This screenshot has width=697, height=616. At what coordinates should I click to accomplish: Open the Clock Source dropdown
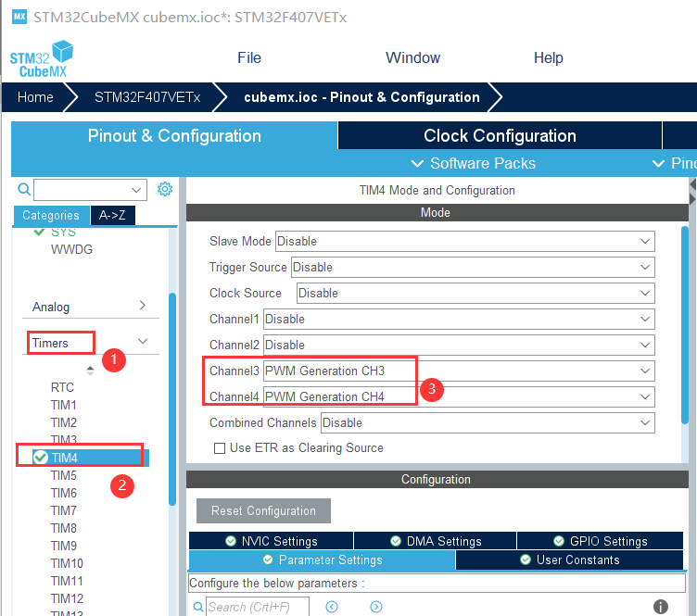tap(475, 293)
